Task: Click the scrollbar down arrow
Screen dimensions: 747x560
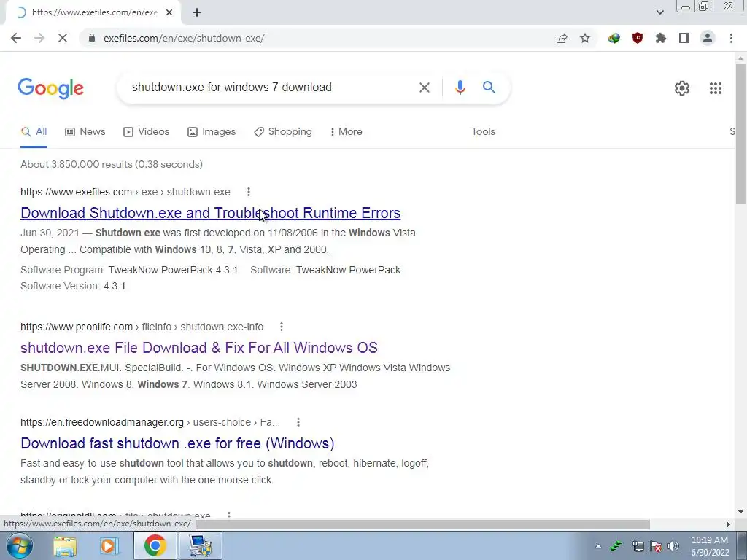Action: pos(740,513)
